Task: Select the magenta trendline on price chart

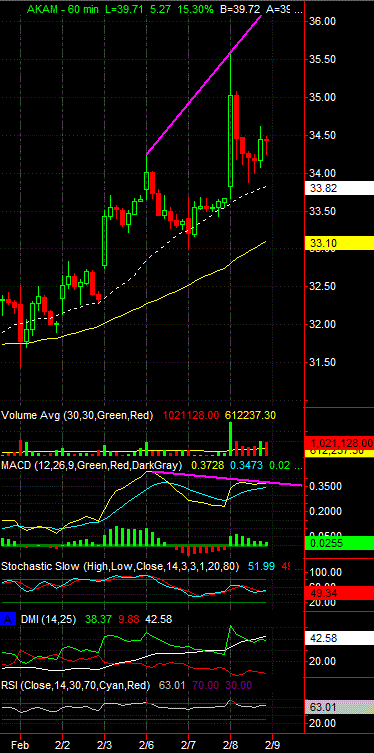Action: (x=204, y=85)
